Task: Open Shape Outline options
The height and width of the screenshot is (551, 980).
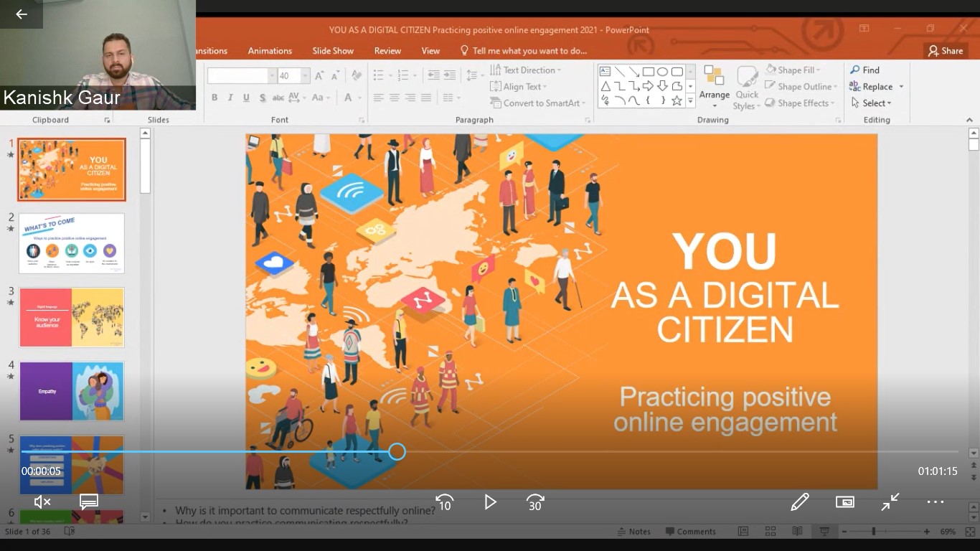Action: pyautogui.click(x=801, y=86)
